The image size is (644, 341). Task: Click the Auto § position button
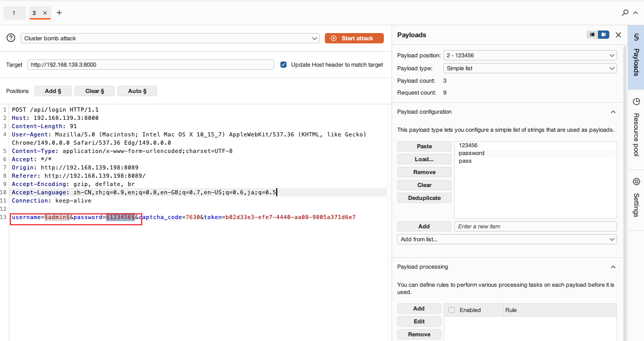point(137,91)
